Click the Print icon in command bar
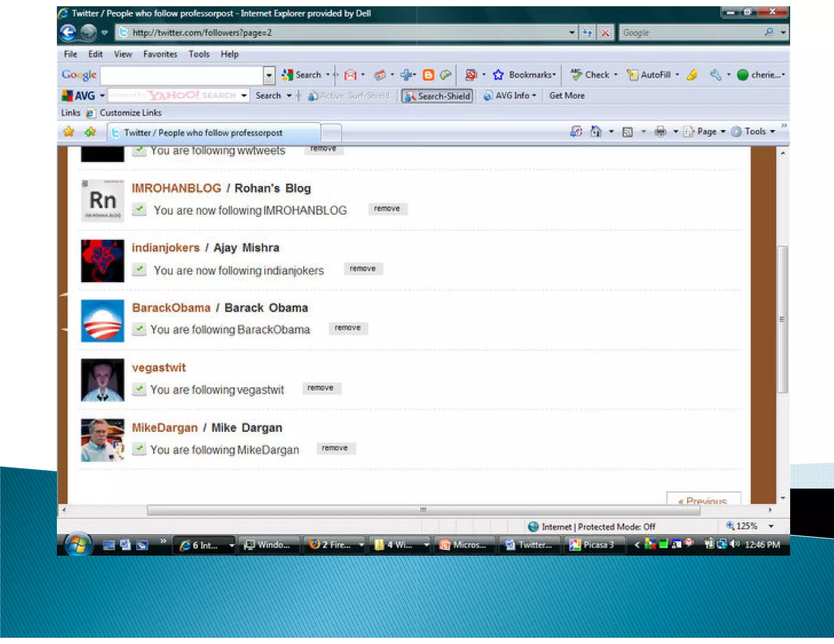This screenshot has width=834, height=644. click(x=660, y=131)
